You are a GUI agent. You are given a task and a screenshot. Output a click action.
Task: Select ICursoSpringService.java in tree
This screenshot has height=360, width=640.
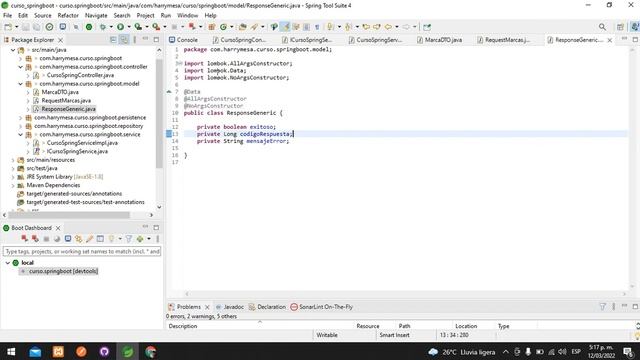(77, 151)
